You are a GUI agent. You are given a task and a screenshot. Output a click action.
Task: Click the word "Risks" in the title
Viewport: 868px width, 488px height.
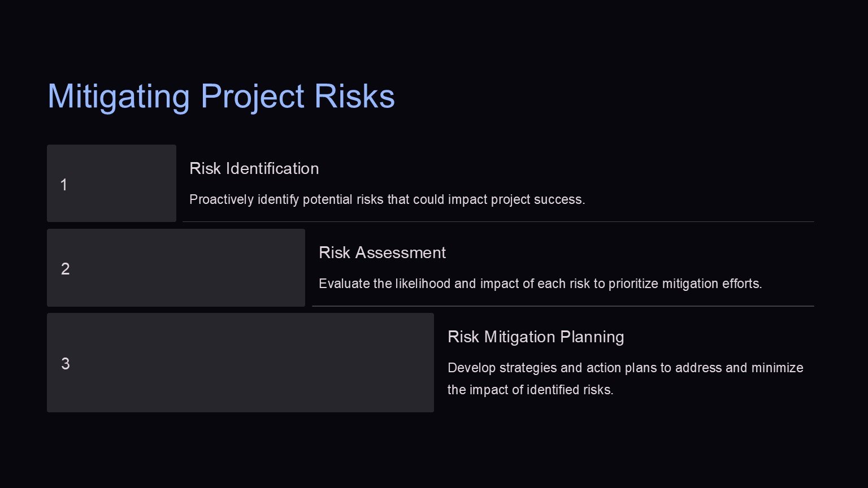click(354, 96)
